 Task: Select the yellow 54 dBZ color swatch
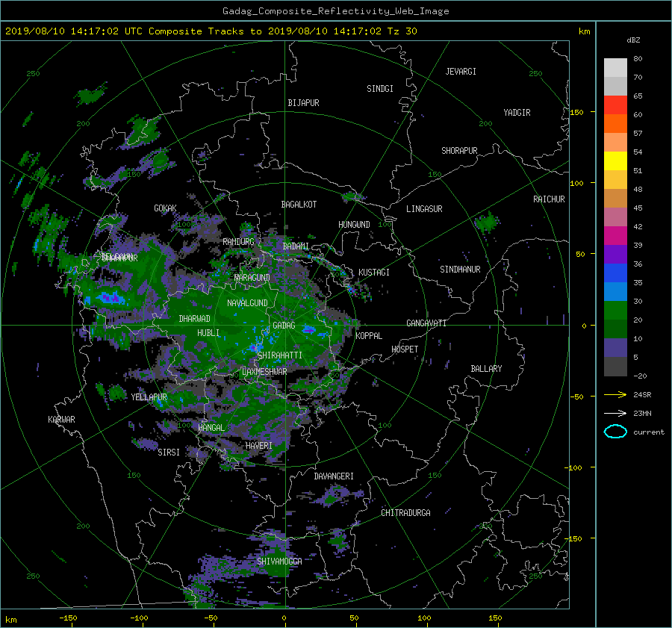click(x=615, y=161)
